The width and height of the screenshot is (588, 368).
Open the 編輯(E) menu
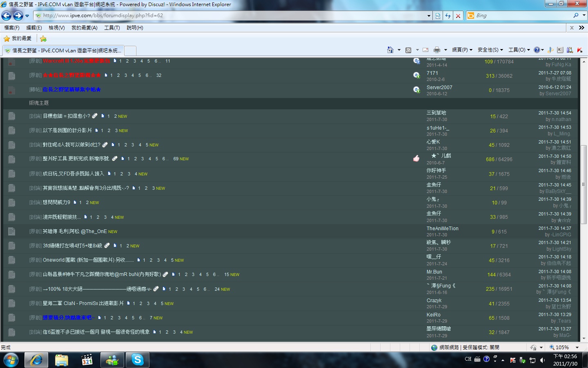pos(34,28)
